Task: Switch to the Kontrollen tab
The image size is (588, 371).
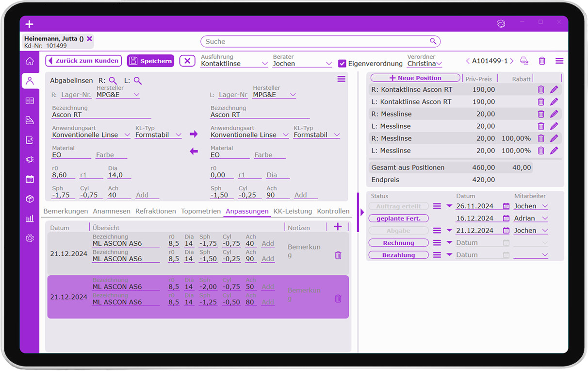Action: 333,211
